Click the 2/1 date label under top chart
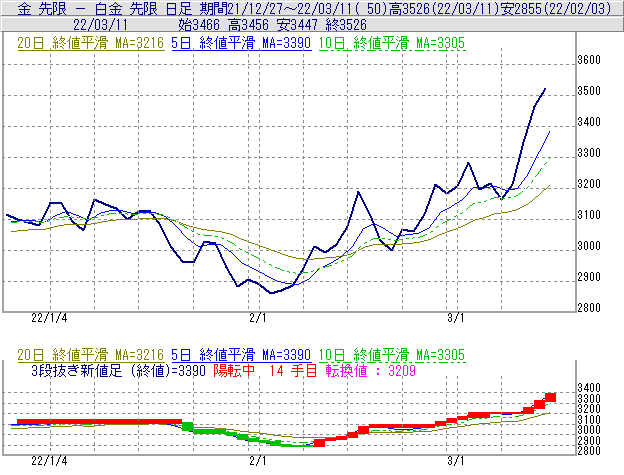 (257, 318)
